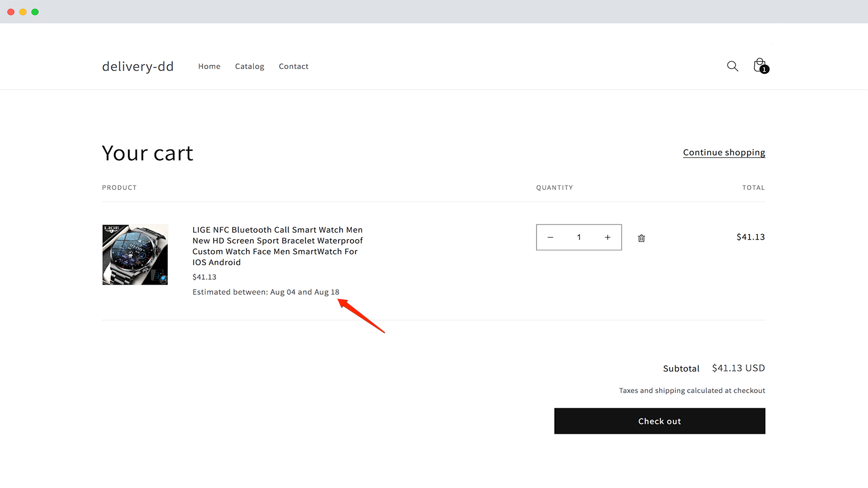868x488 pixels.
Task: Click the Subtotal $41.13 USD amount
Action: (738, 368)
